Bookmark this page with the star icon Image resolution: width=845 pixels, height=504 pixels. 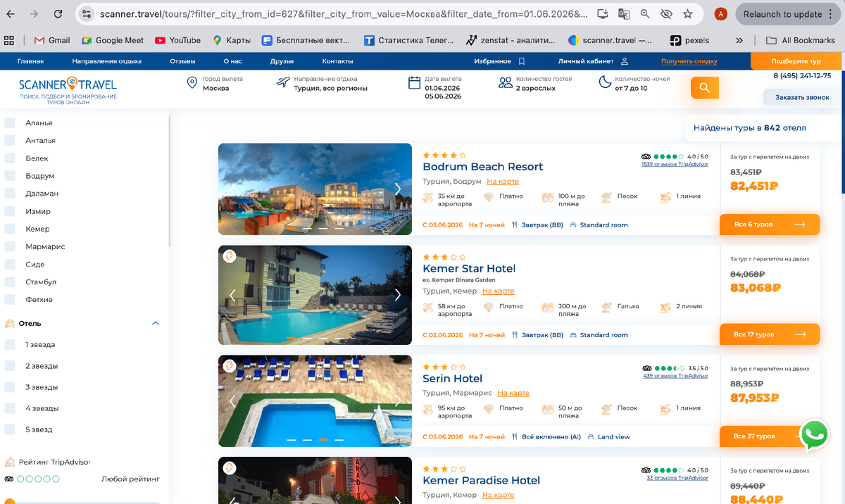pos(688,14)
